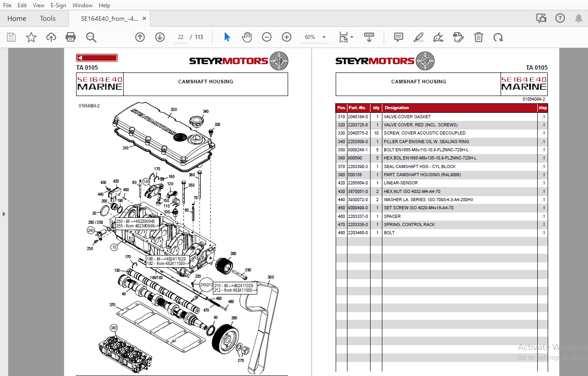Toggle the scrolling mode keyboard icon

(x=369, y=37)
